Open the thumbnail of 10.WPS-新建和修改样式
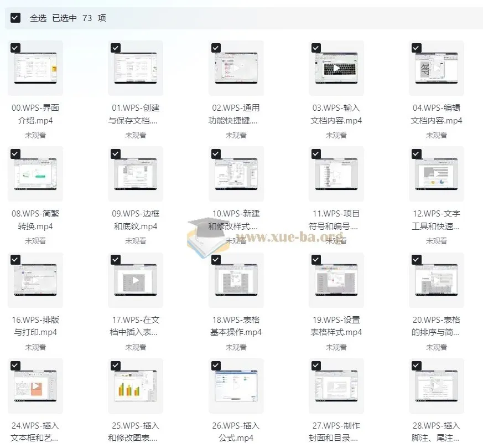 click(236, 173)
